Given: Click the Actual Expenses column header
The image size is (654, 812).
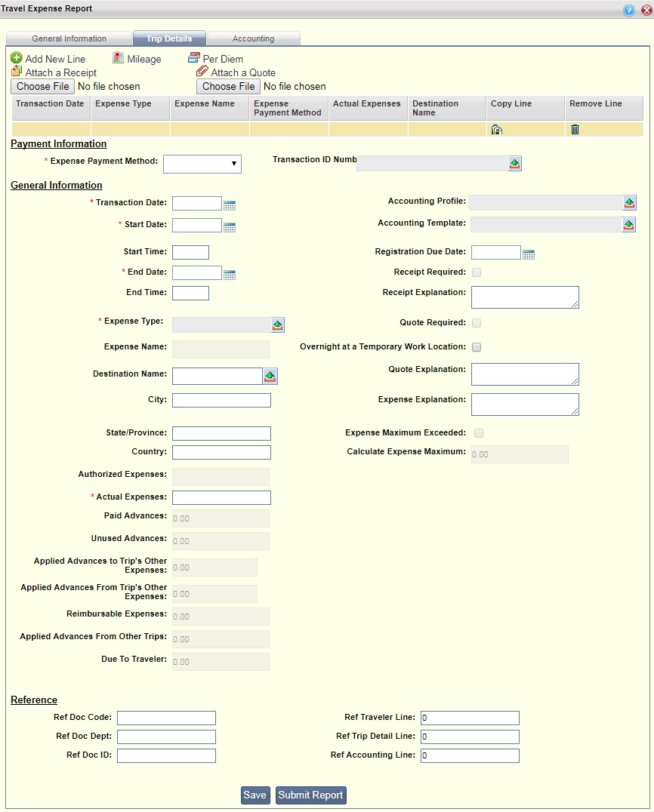Looking at the screenshot, I should pos(368,108).
